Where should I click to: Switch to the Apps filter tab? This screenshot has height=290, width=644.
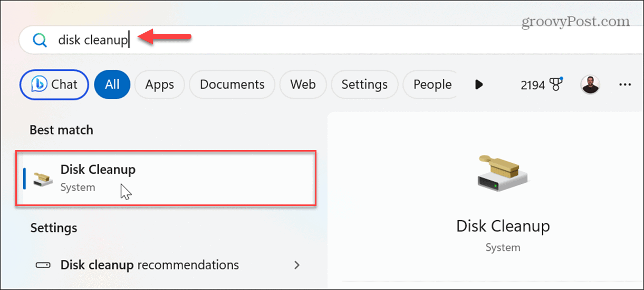coord(160,85)
